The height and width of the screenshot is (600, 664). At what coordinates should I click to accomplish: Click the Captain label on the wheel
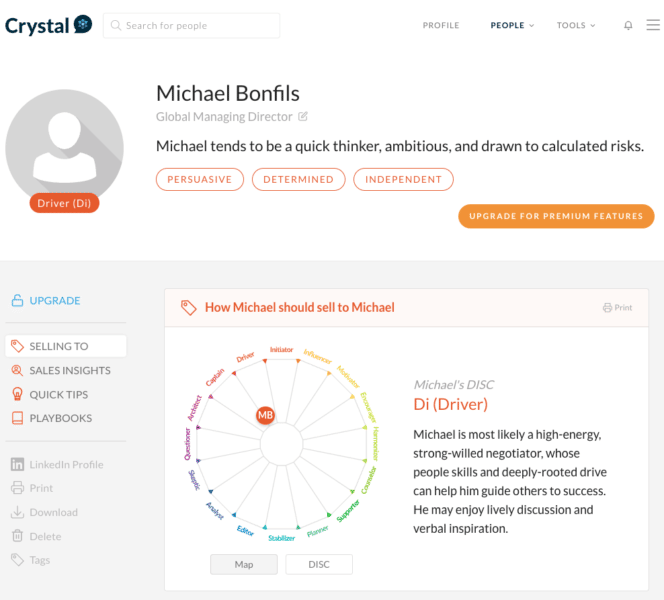pos(215,377)
